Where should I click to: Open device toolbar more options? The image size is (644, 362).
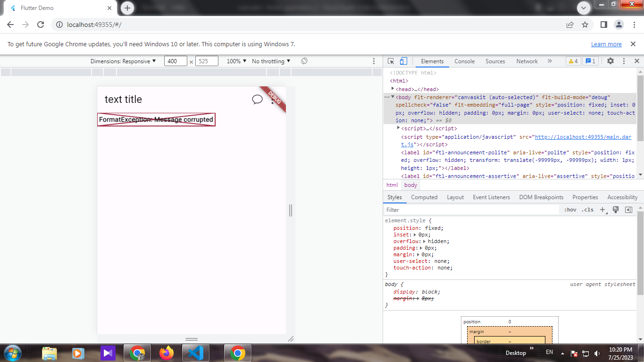point(374,61)
